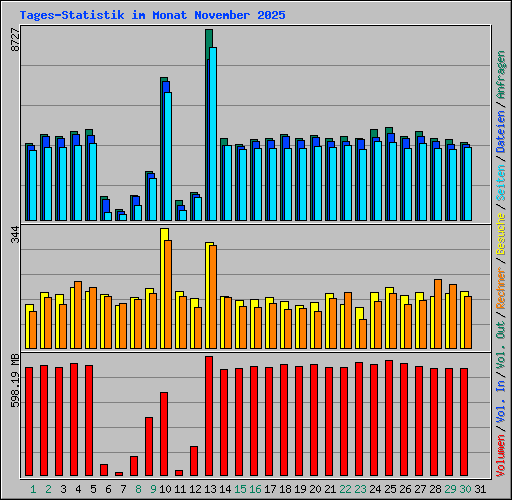Click day label '17' on the x-axis
The width and height of the screenshot is (512, 500).
click(270, 489)
